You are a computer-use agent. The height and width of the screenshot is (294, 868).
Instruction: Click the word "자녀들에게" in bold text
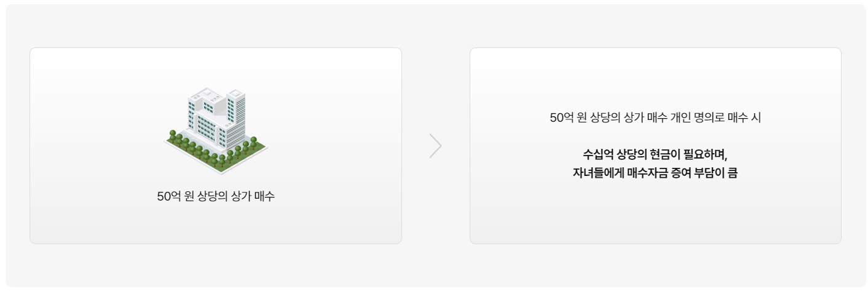597,173
